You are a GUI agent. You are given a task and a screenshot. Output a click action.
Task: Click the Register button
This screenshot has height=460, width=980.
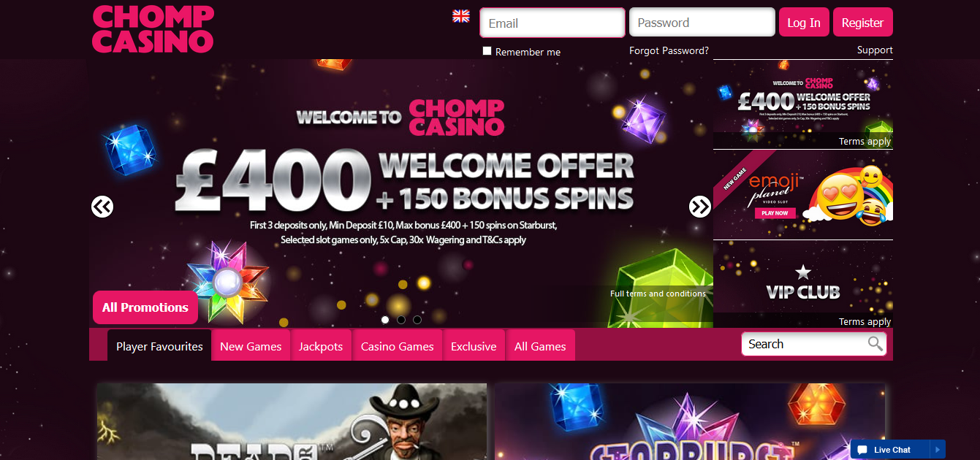pyautogui.click(x=863, y=23)
